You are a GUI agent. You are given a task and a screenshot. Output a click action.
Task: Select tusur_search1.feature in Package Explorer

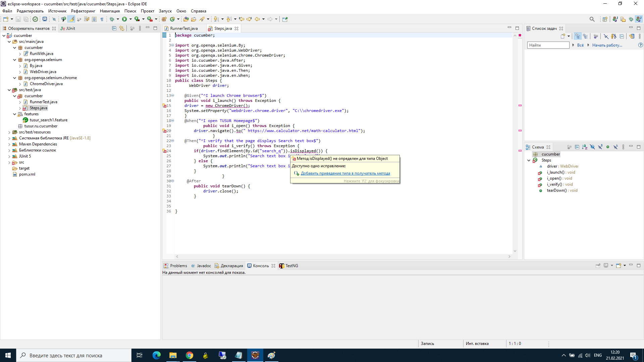click(x=49, y=120)
